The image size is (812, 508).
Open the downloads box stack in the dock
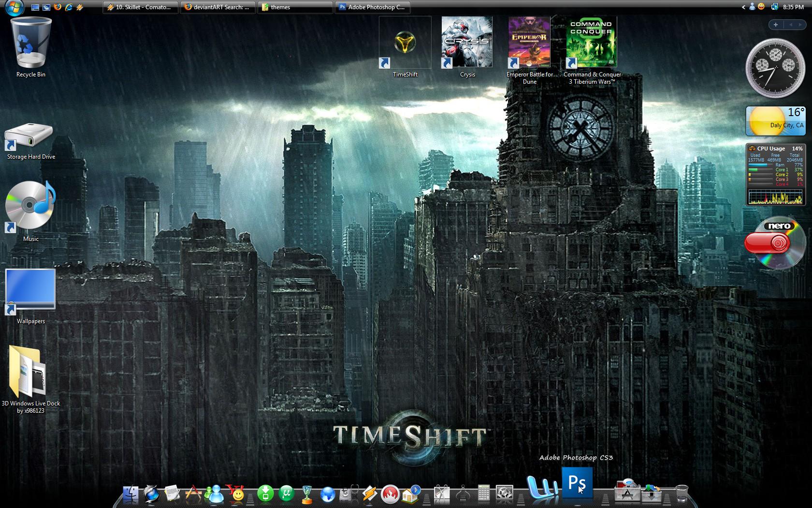point(652,493)
